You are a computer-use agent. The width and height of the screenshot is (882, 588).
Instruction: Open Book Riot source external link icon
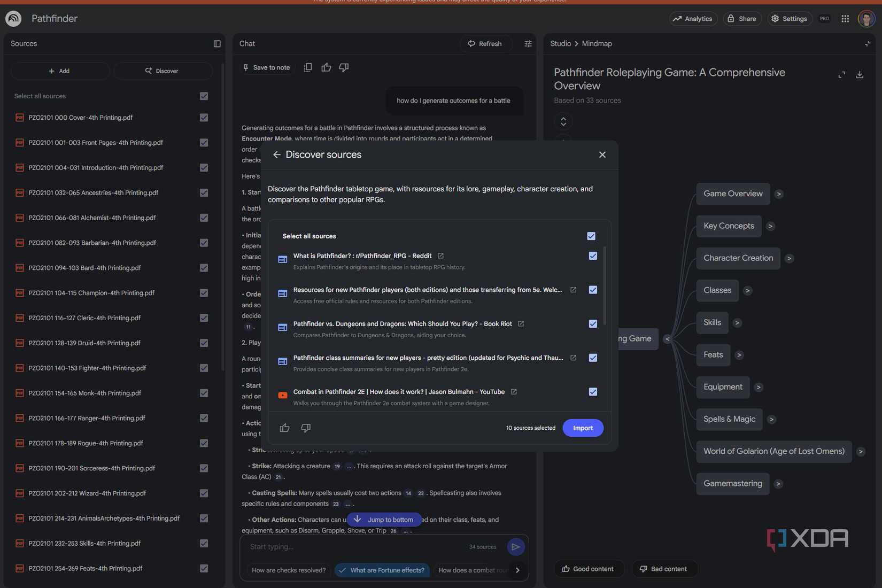pyautogui.click(x=521, y=324)
